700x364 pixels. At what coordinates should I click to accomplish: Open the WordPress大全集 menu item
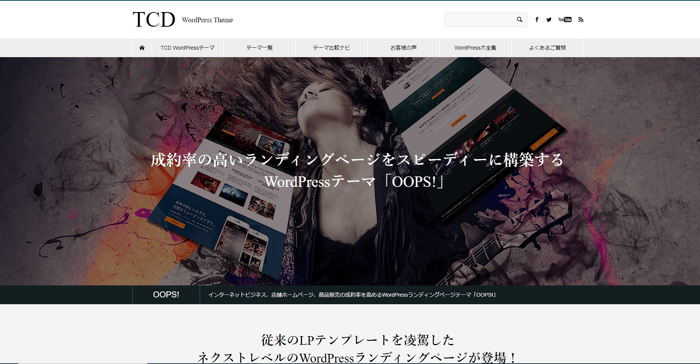click(475, 48)
